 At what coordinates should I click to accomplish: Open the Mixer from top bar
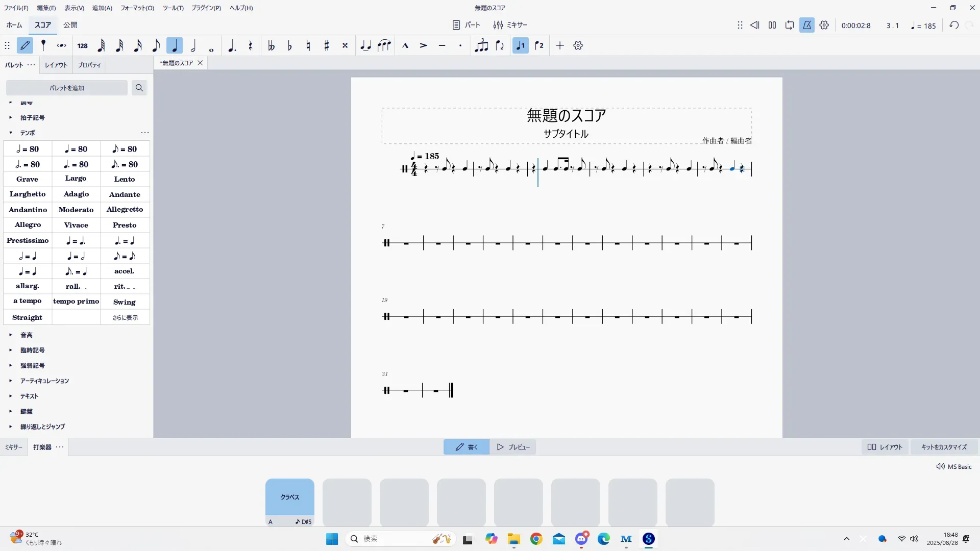click(510, 25)
